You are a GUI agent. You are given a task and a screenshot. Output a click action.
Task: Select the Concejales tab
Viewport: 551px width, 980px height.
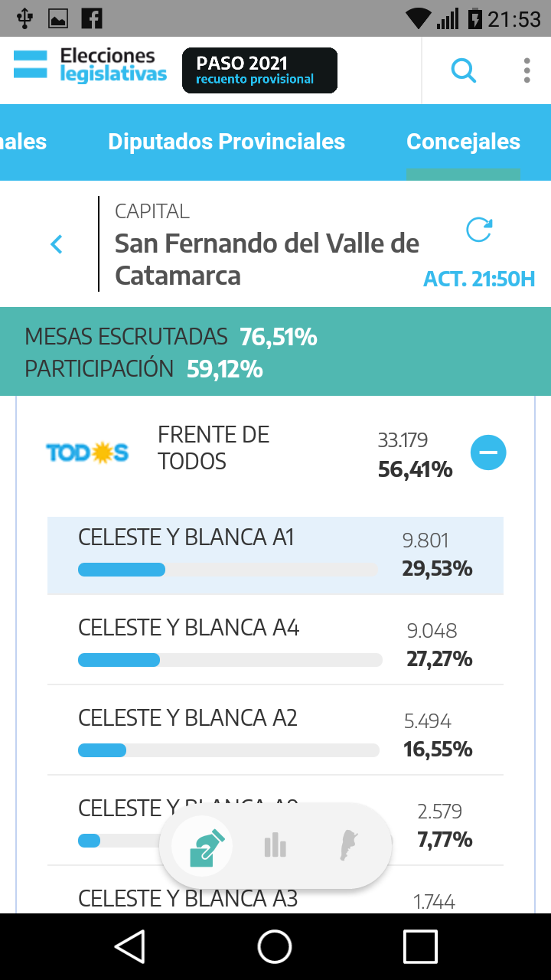pos(463,142)
